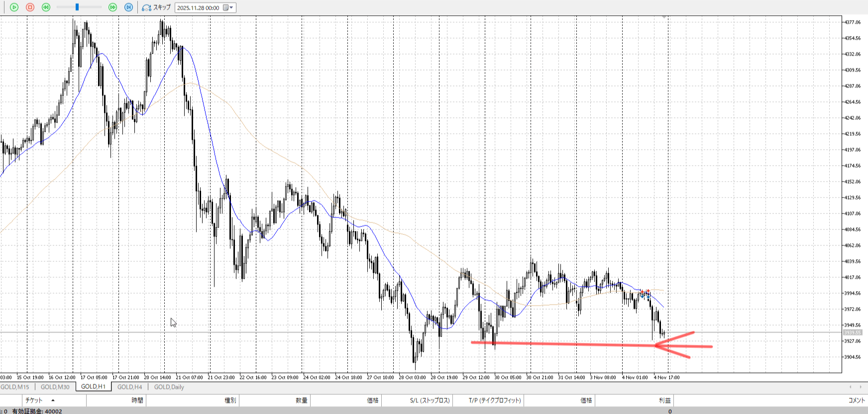Click the blue step-forward button
The width and height of the screenshot is (868, 414).
point(128,7)
